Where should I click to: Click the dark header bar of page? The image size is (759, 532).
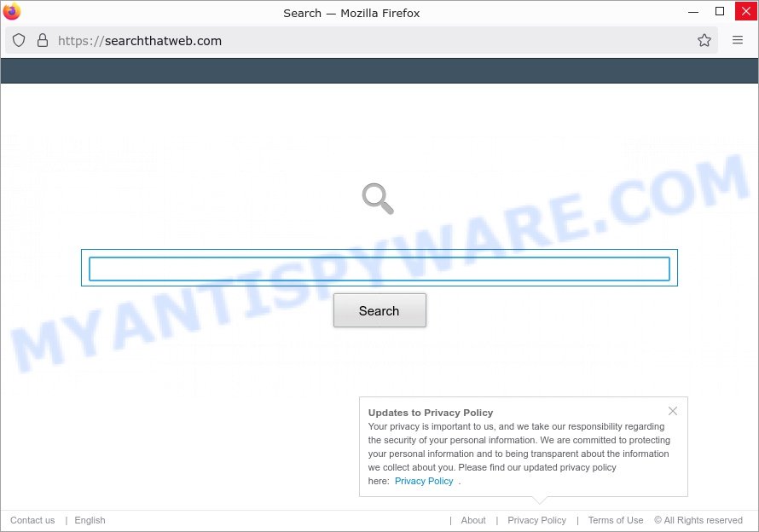(379, 71)
